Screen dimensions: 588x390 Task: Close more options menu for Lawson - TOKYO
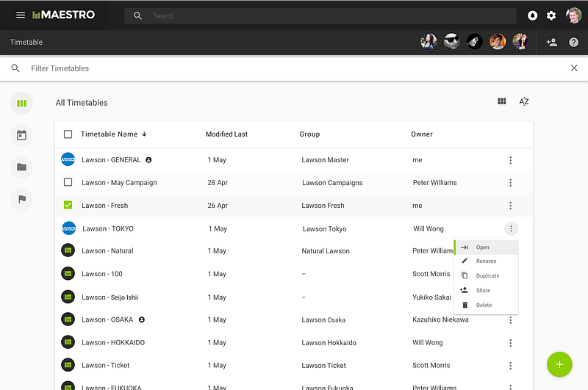[x=511, y=228]
